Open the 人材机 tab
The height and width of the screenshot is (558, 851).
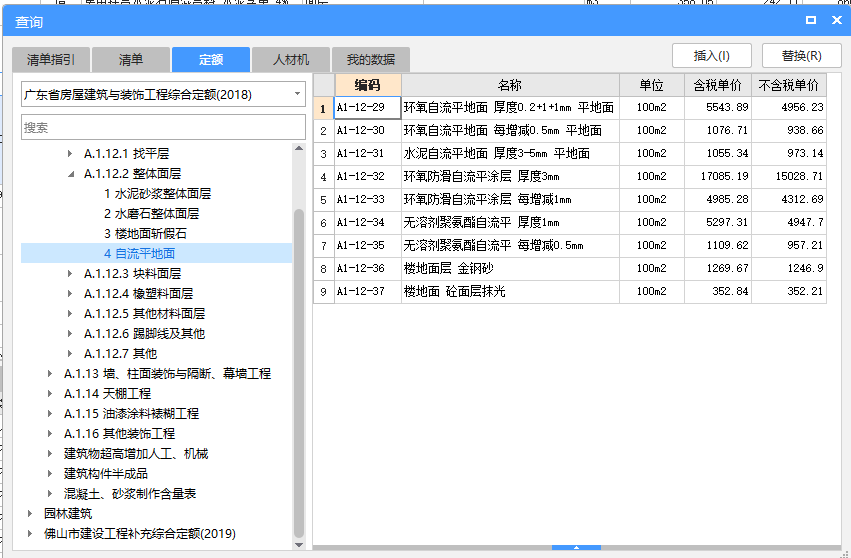[x=291, y=59]
